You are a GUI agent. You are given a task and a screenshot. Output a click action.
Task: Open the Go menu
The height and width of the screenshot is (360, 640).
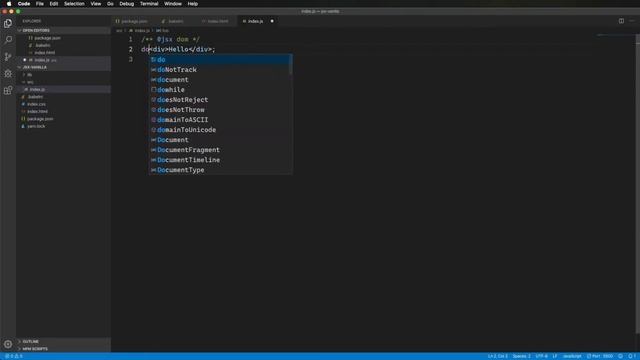(110, 4)
